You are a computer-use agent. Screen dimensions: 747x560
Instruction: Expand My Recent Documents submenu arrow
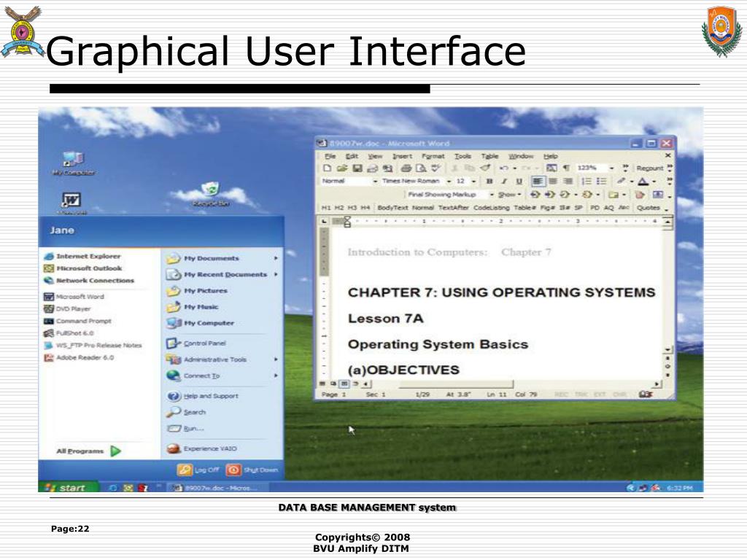click(276, 275)
